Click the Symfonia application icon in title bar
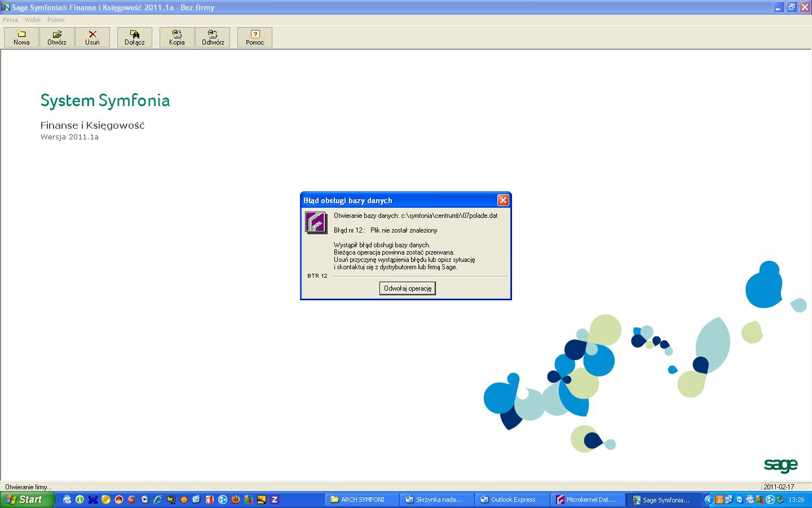Screen dimensions: 812x508 pyautogui.click(x=6, y=7)
